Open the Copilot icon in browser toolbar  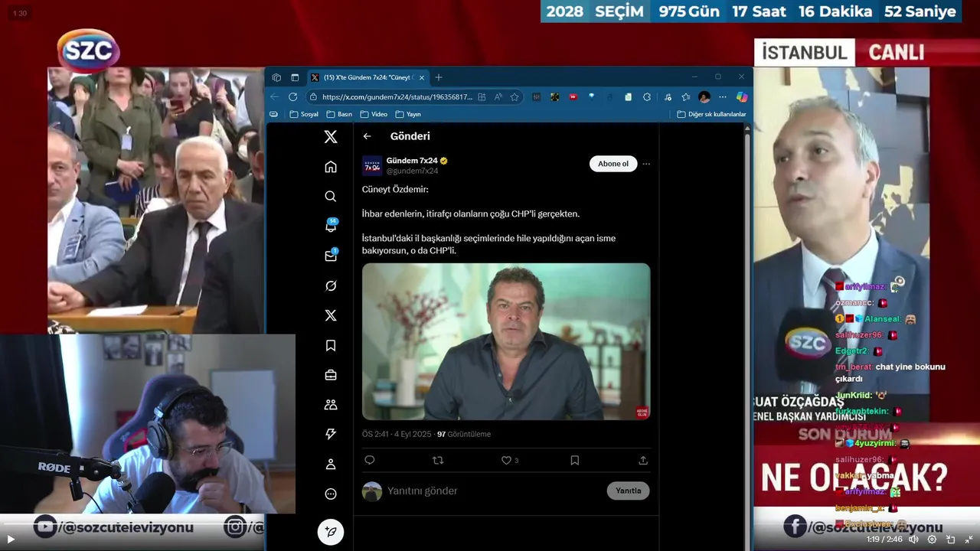[x=741, y=97]
